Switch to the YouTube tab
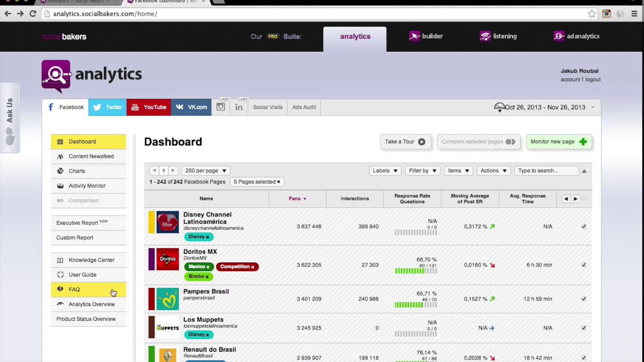644x362 pixels. [149, 107]
